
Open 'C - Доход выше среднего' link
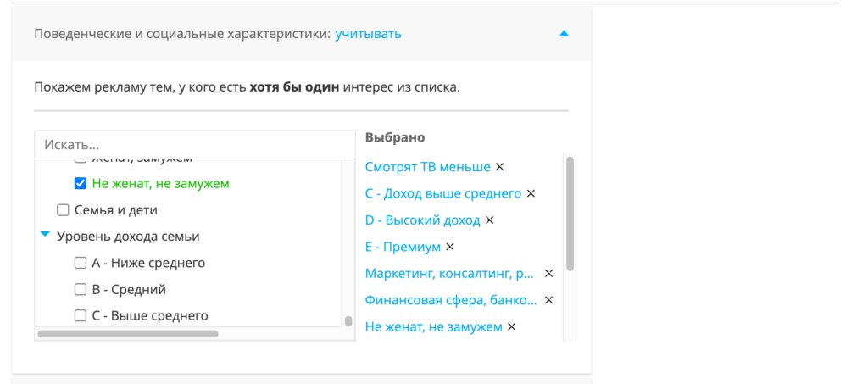coord(443,193)
